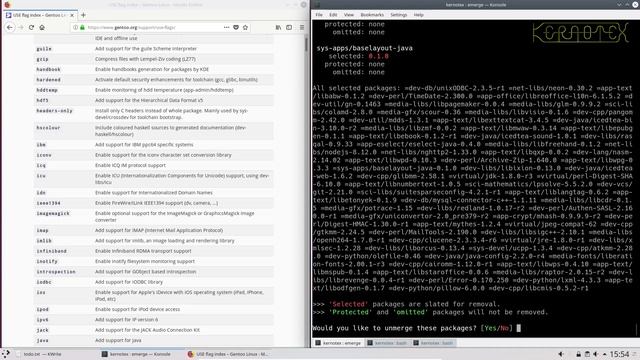Reload the Gentoo USE flag page

pos(31,27)
